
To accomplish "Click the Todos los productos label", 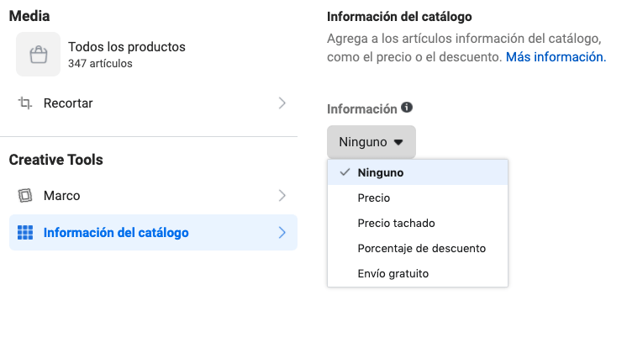I will [x=127, y=47].
